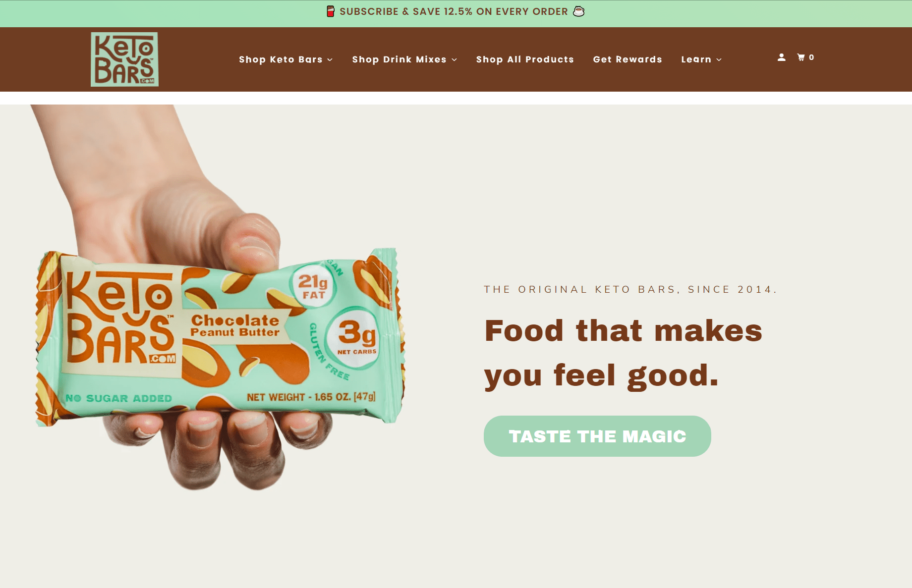The image size is (912, 588).
Task: Click the red bar icon in banner
Action: 331,11
